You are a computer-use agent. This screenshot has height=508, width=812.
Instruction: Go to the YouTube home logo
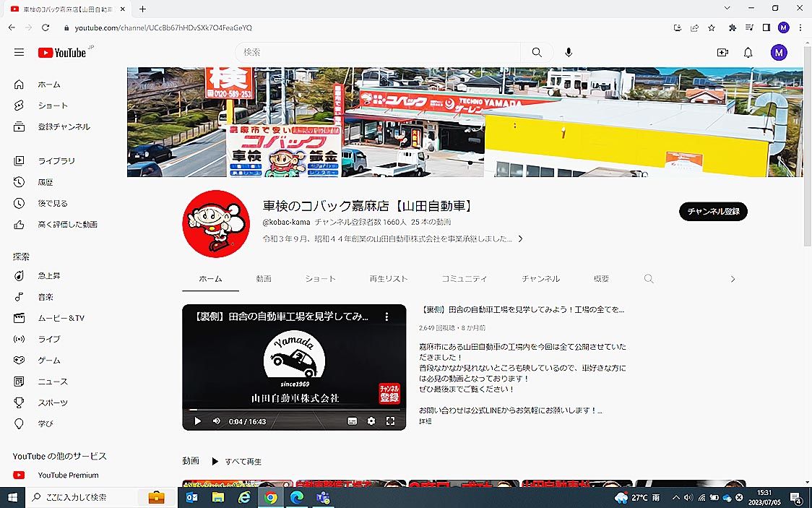[62, 53]
